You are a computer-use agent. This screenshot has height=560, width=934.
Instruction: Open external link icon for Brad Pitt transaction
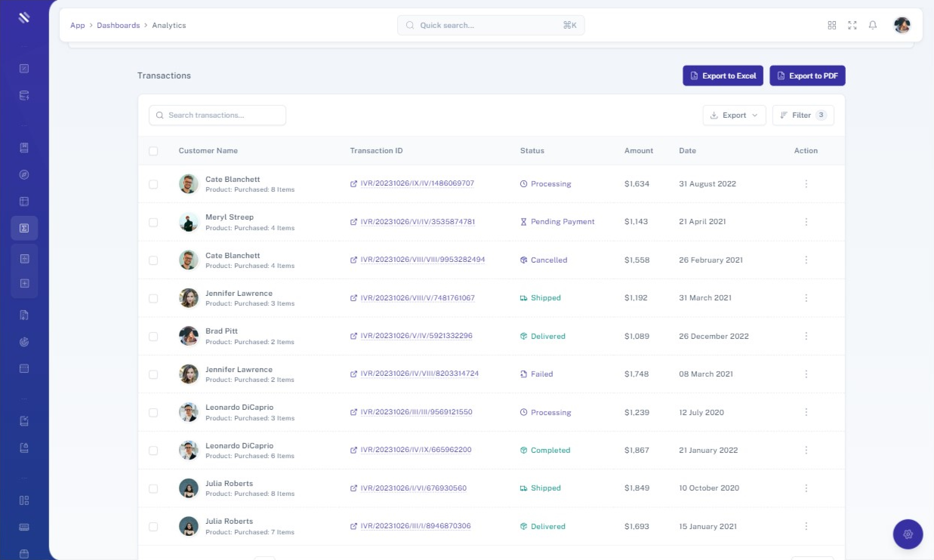point(353,336)
